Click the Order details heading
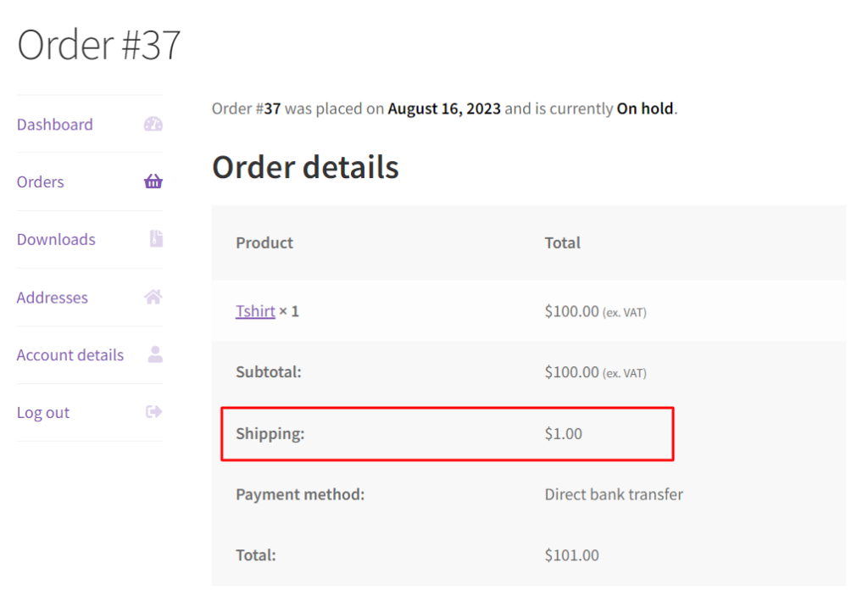This screenshot has width=868, height=602. point(305,167)
